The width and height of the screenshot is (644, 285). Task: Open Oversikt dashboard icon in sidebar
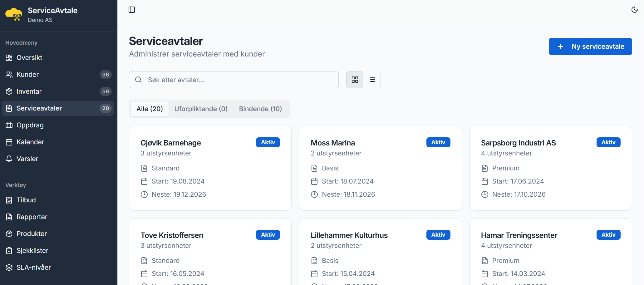pyautogui.click(x=9, y=58)
